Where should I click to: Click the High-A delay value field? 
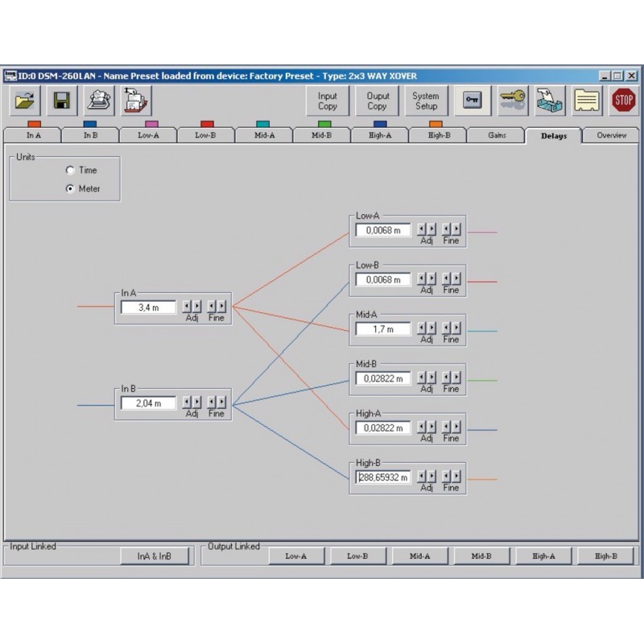(x=383, y=427)
